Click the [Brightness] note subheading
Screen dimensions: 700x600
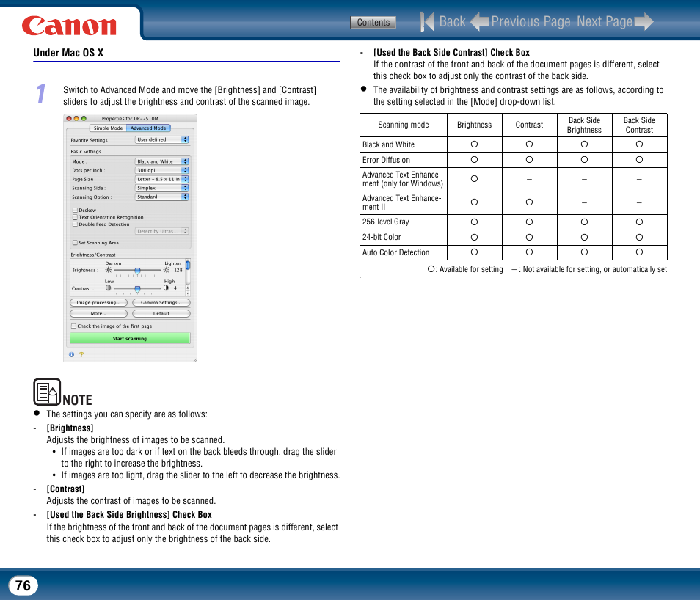pyautogui.click(x=70, y=428)
